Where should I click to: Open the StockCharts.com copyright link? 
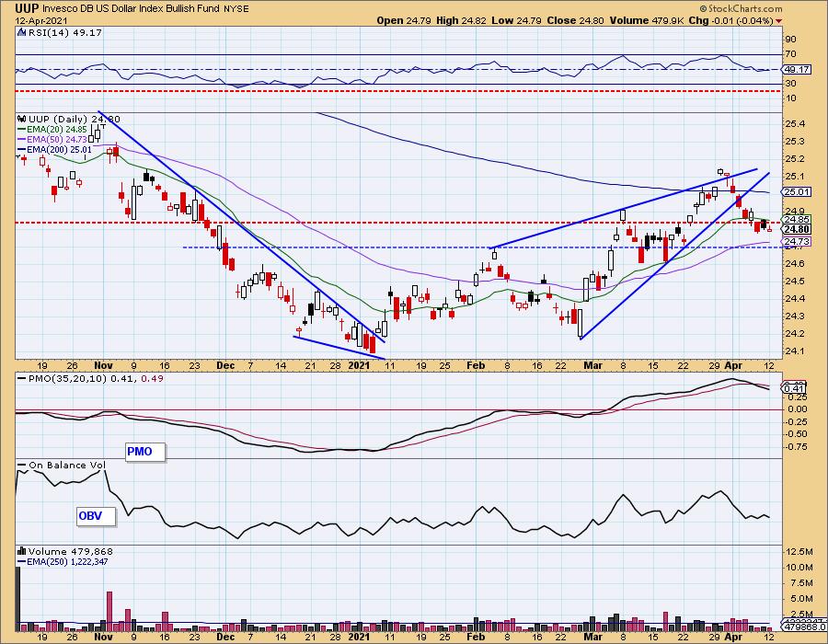(x=741, y=8)
